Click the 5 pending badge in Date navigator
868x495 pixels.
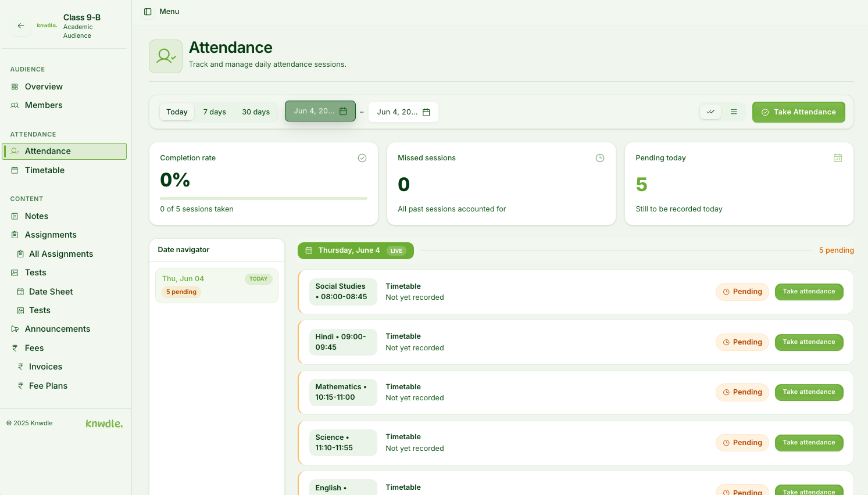pyautogui.click(x=181, y=292)
